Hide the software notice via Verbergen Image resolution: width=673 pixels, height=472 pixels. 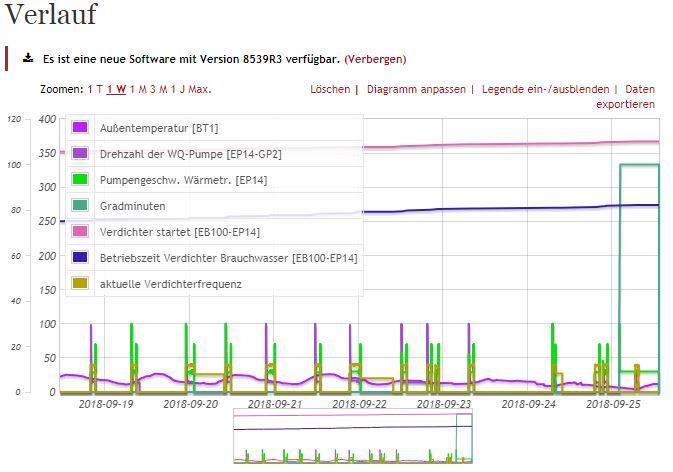[375, 59]
